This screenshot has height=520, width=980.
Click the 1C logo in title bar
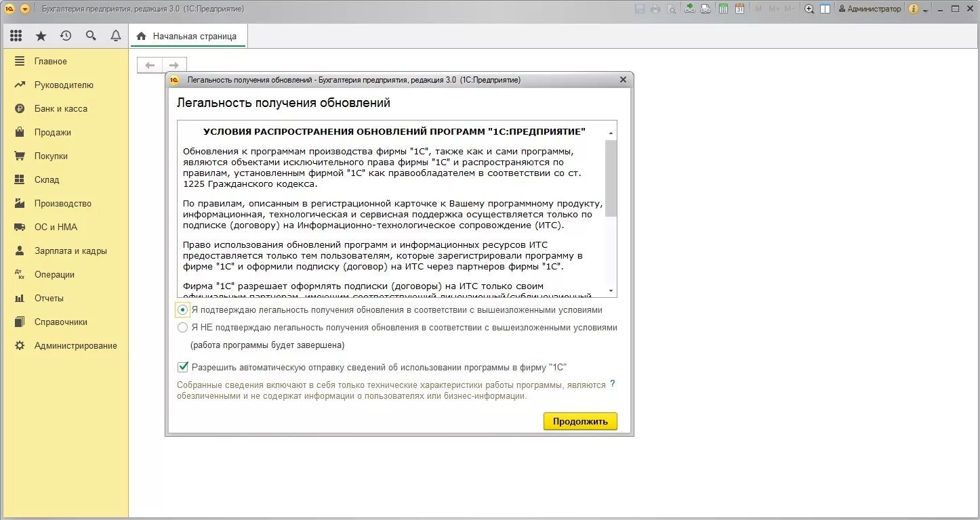point(9,9)
